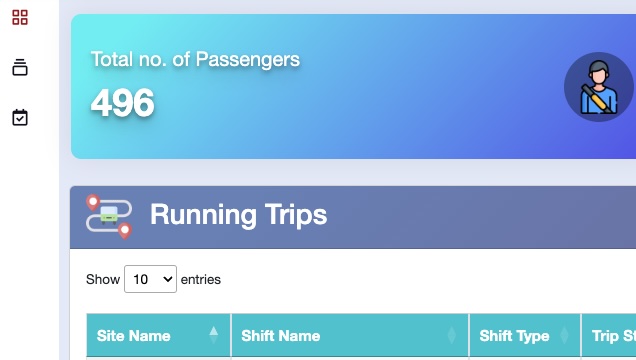
Task: Select the value 10 in entries box
Action: coord(141,279)
